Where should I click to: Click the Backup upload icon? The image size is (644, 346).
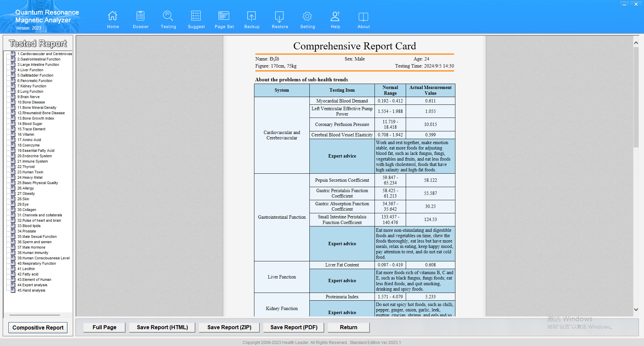(252, 16)
